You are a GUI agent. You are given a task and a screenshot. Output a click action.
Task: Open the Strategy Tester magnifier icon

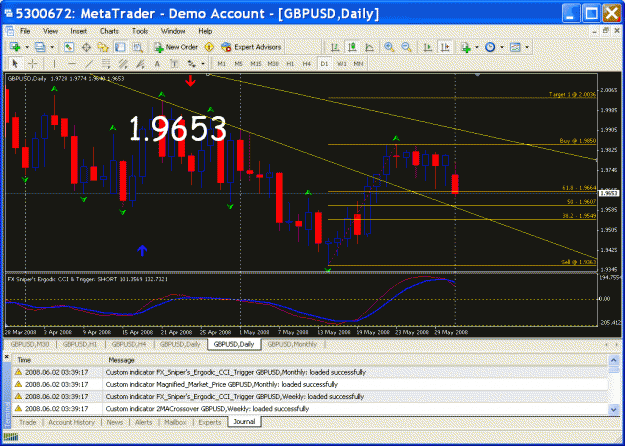pyautogui.click(x=138, y=47)
